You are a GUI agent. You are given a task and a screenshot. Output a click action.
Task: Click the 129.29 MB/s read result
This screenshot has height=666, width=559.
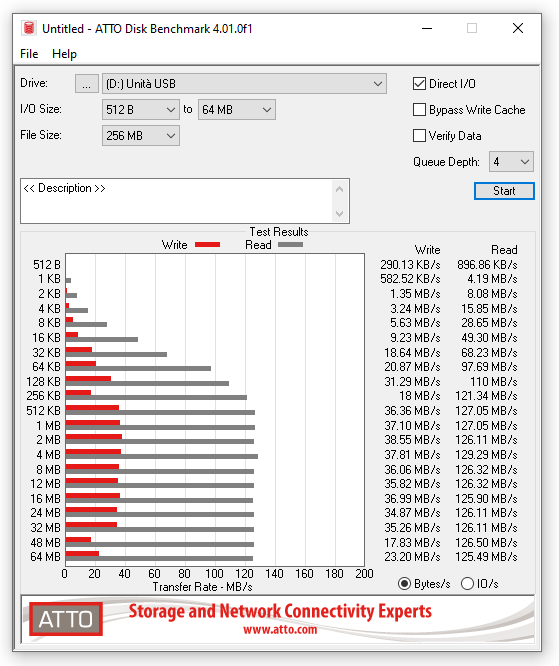point(486,455)
